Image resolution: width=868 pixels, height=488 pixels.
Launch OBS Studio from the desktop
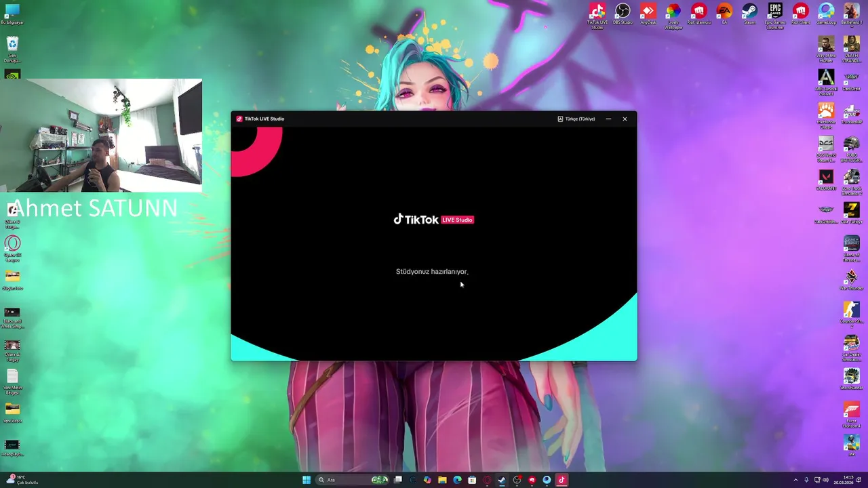623,14
